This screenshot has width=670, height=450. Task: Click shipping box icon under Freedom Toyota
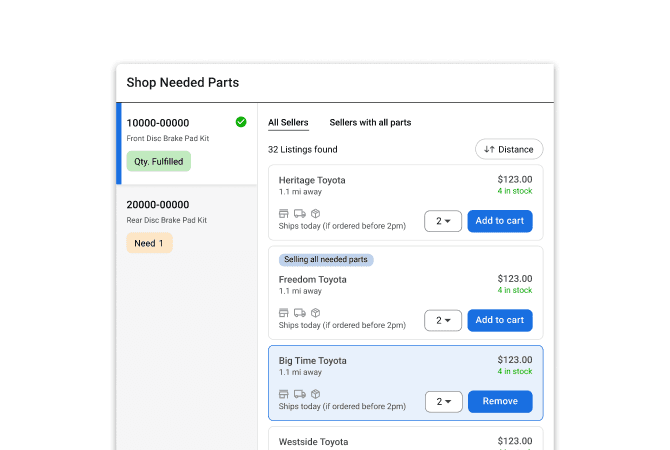click(x=315, y=312)
